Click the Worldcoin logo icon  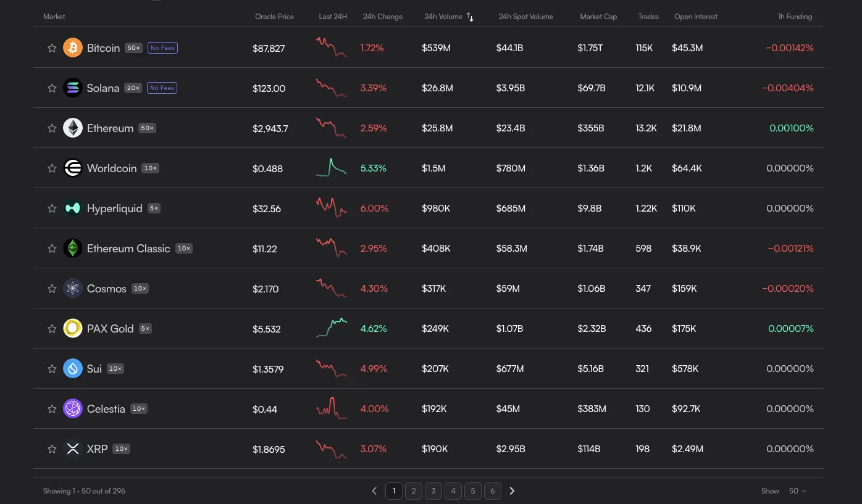click(73, 168)
